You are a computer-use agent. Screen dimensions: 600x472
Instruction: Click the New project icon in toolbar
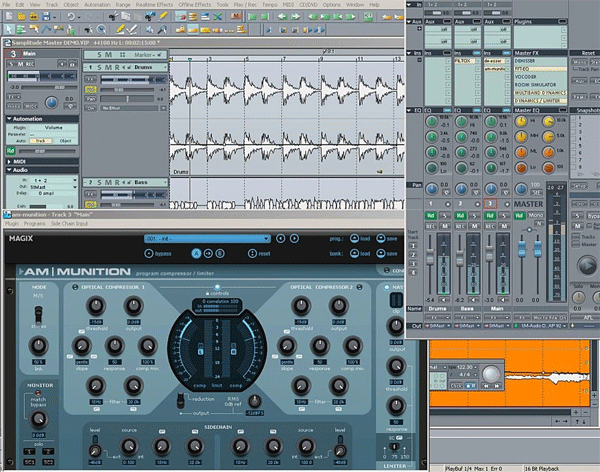[x=9, y=16]
